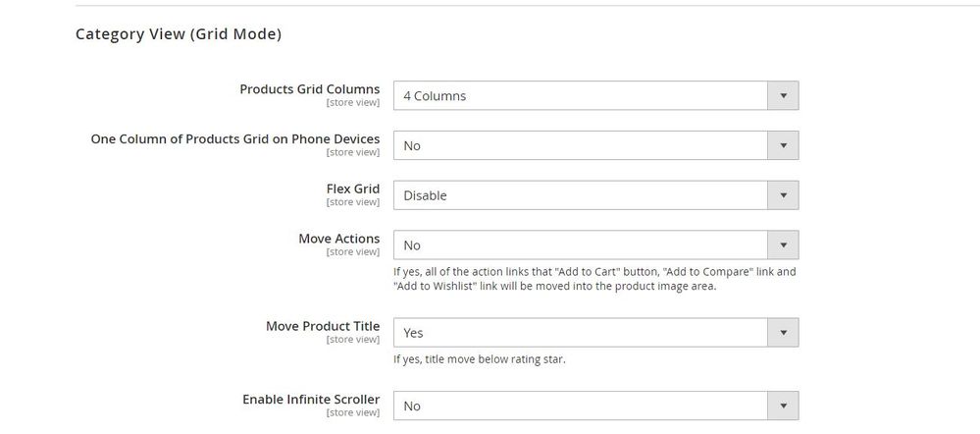980x434 pixels.
Task: Click the Enable Infinite Scroller label
Action: point(311,399)
